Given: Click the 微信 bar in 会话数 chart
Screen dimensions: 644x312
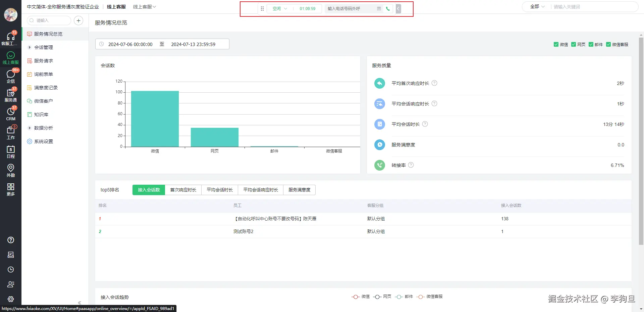Looking at the screenshot, I should click(x=155, y=119).
